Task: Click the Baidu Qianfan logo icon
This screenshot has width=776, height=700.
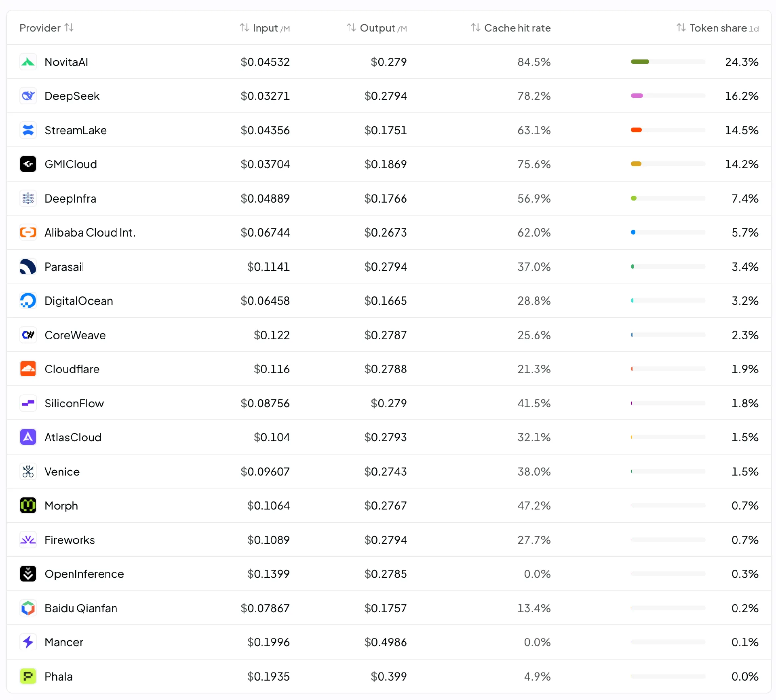Action: pyautogui.click(x=28, y=608)
